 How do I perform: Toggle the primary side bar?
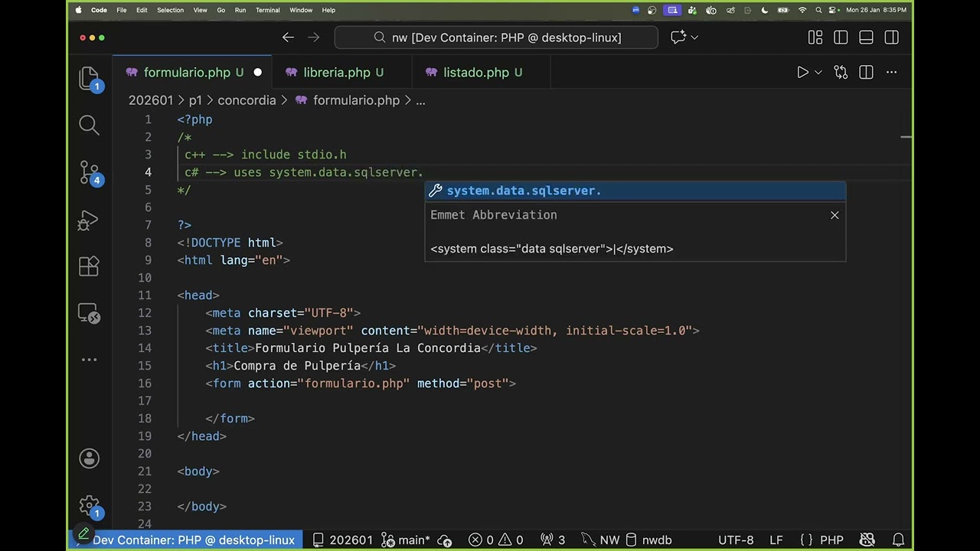coord(841,37)
